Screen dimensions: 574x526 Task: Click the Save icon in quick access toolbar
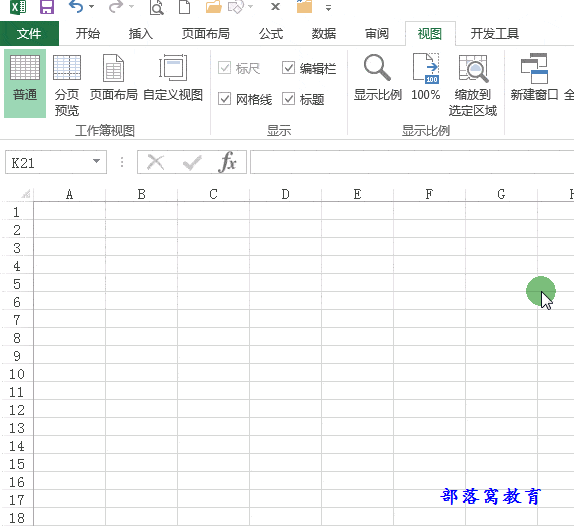point(47,7)
